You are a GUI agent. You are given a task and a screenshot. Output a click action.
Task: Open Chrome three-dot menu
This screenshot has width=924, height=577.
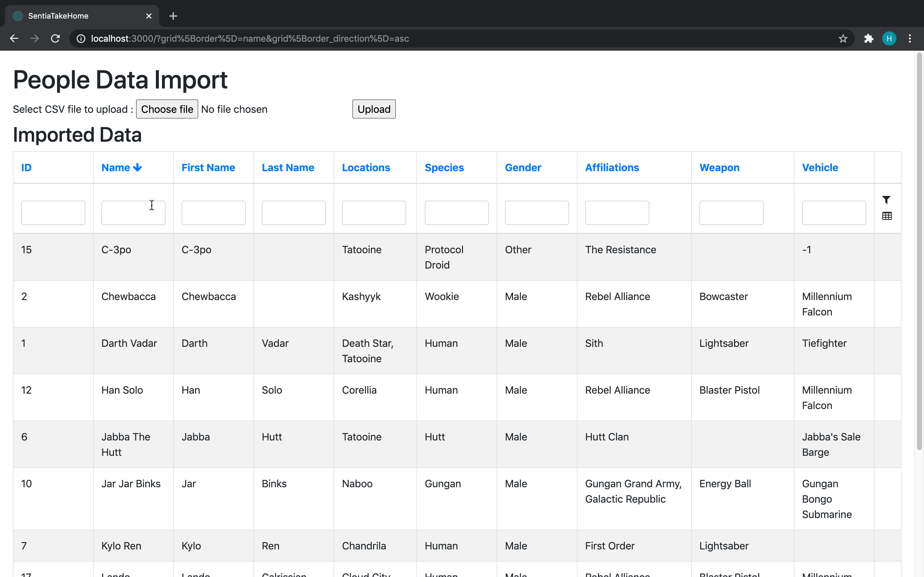pos(910,38)
